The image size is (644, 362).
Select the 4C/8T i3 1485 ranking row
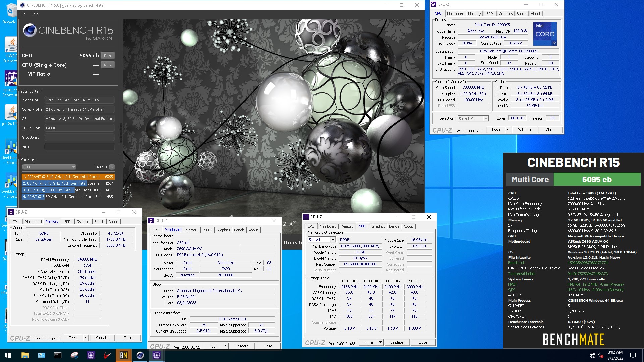[x=68, y=197]
